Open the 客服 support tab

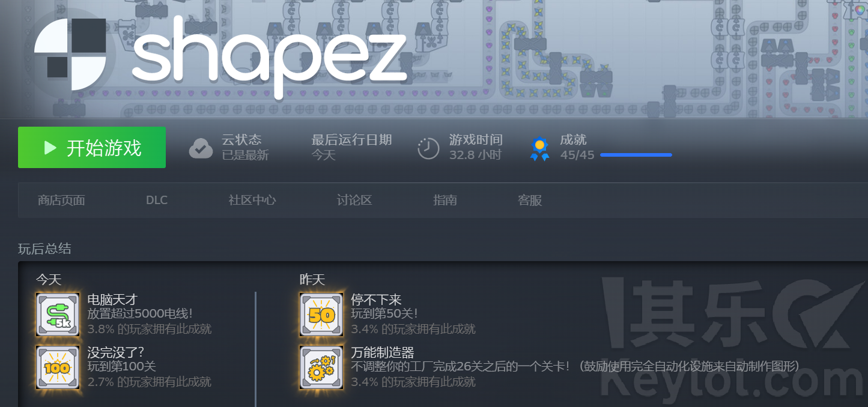point(530,200)
